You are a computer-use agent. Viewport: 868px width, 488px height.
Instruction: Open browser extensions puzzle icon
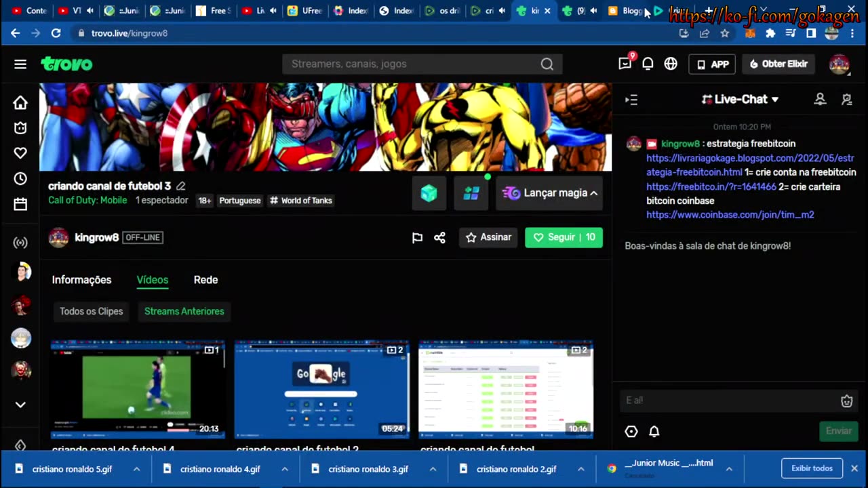click(770, 33)
